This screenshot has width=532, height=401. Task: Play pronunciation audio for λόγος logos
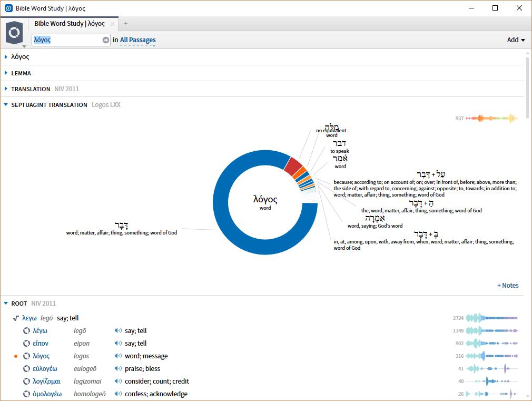[118, 356]
